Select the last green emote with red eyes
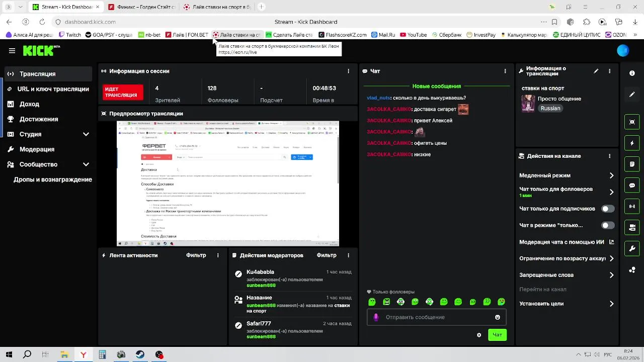This screenshot has width=644, height=362. [x=501, y=302]
